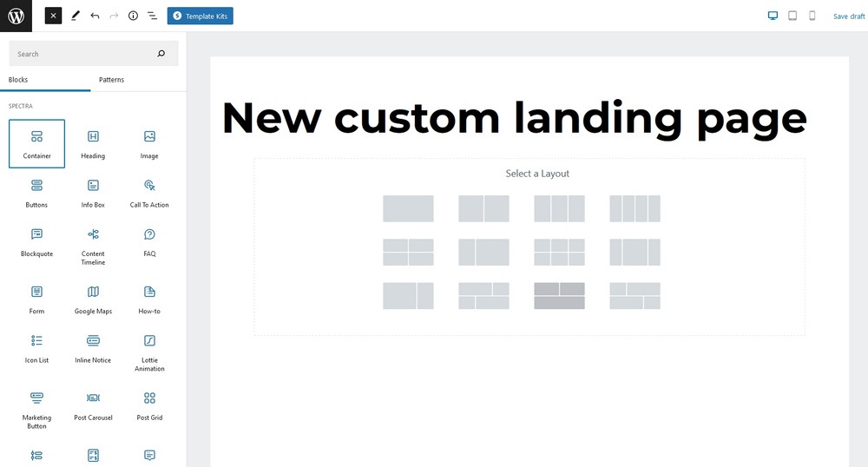The height and width of the screenshot is (467, 868).
Task: Insert the Form block
Action: [x=36, y=299]
